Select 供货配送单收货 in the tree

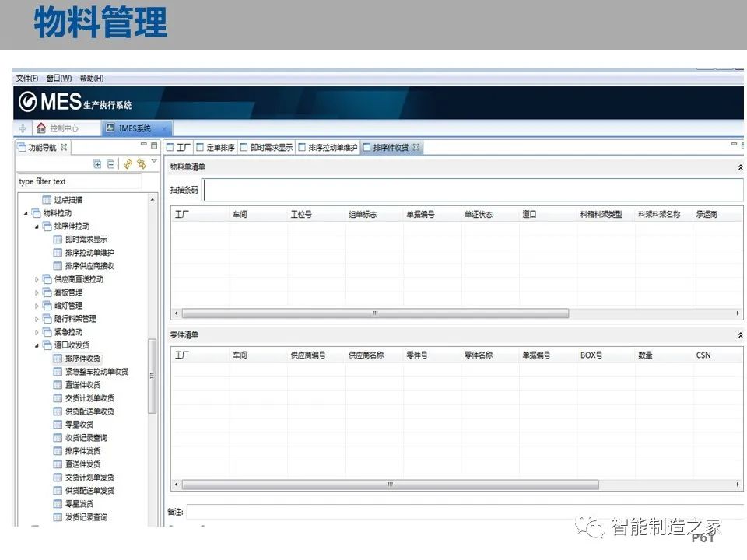(89, 411)
